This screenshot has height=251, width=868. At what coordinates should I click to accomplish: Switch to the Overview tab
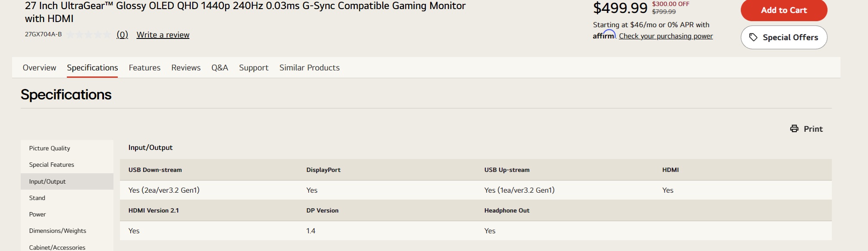click(39, 68)
